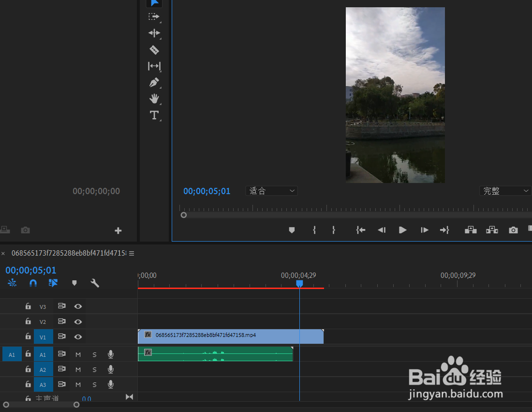Select the Pen tool

click(154, 82)
